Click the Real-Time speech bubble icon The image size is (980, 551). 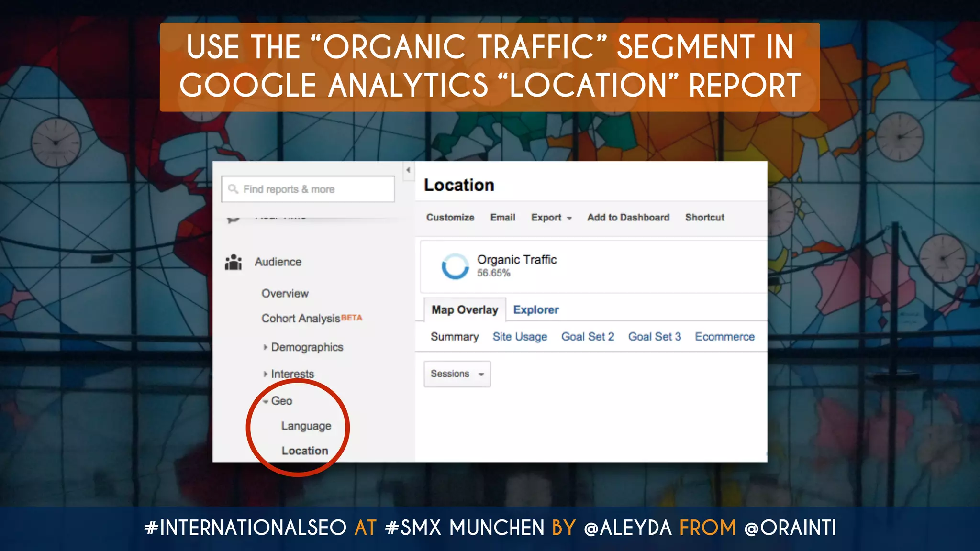point(233,219)
